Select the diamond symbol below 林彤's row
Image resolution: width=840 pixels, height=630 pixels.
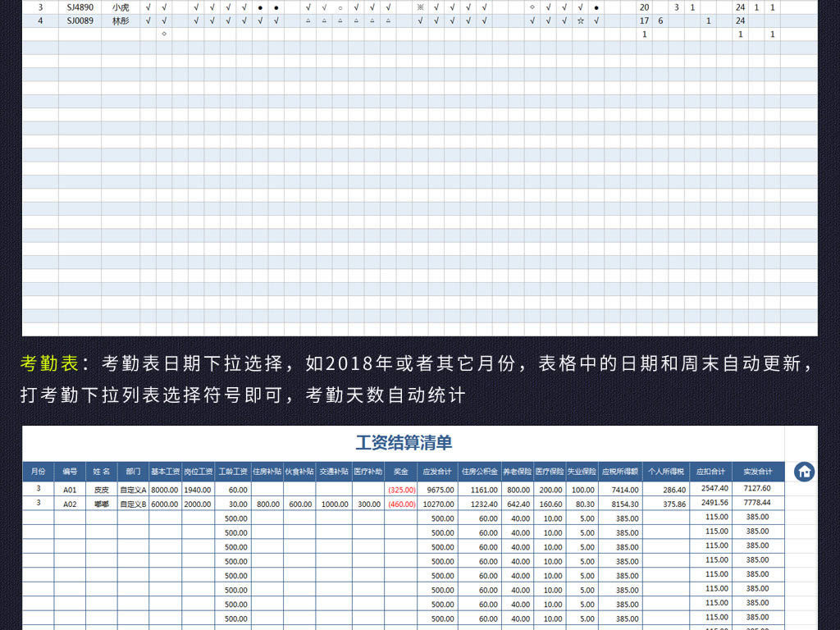[164, 34]
